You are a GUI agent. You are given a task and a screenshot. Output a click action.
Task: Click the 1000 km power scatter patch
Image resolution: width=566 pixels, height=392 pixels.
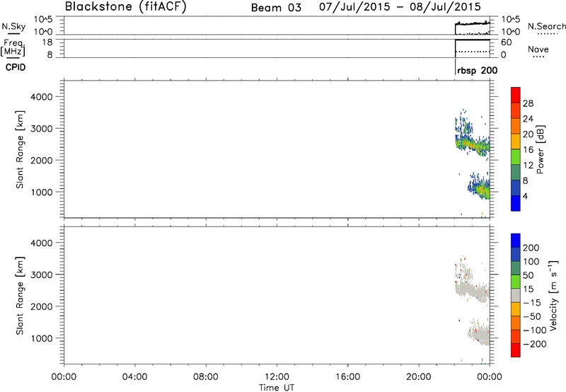pyautogui.click(x=480, y=188)
